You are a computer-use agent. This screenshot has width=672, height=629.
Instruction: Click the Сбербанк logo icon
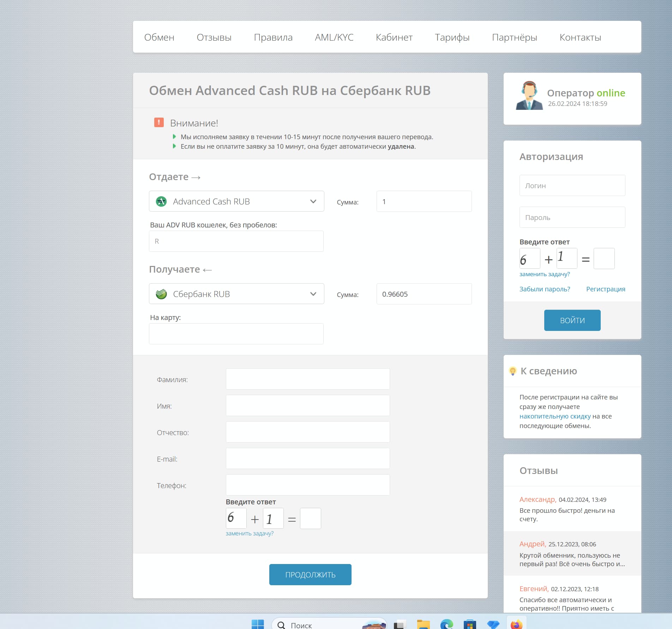[161, 294]
